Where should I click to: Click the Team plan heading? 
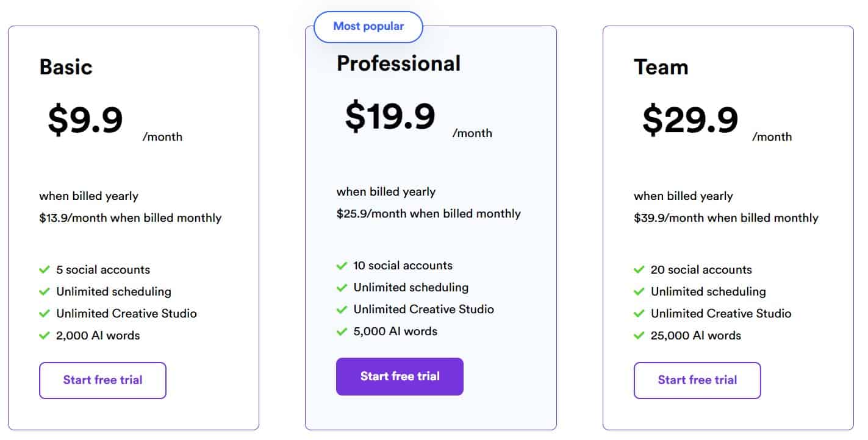[662, 67]
